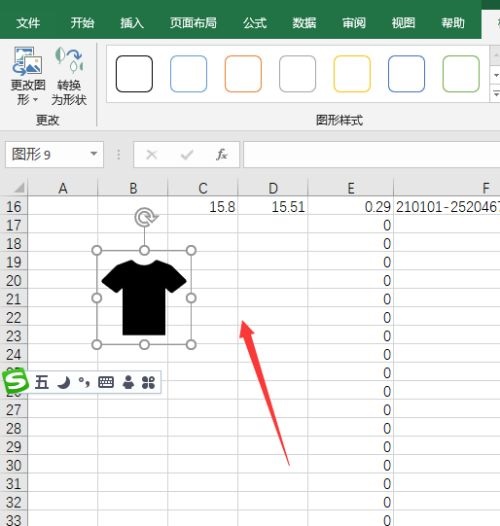Click the cancel entry X button
Screen dimensions: 500x526
[x=152, y=155]
